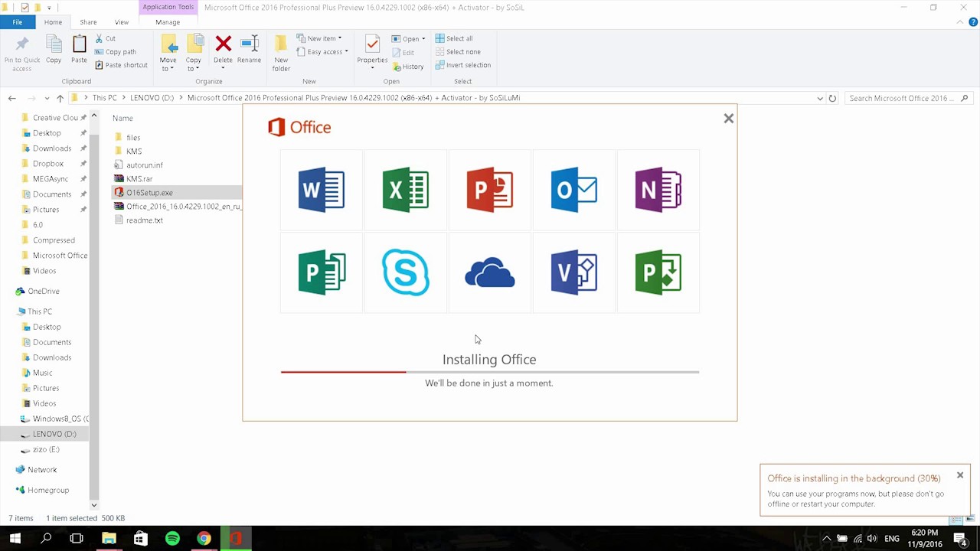Open Spotify from the taskbar

[172, 539]
